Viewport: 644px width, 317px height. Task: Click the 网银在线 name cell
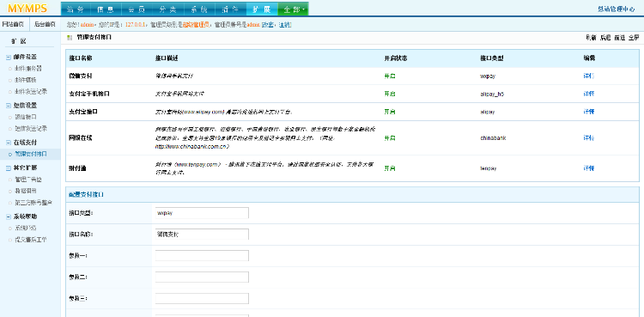[x=81, y=137]
